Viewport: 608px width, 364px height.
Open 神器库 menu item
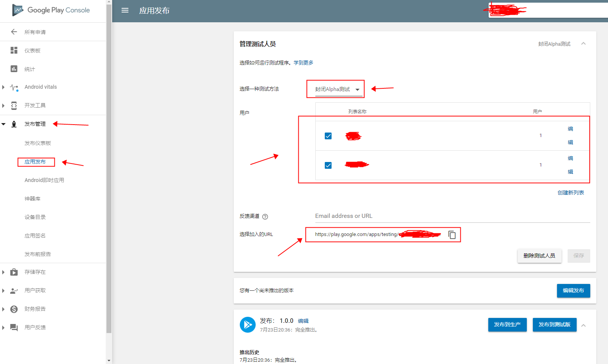point(32,199)
